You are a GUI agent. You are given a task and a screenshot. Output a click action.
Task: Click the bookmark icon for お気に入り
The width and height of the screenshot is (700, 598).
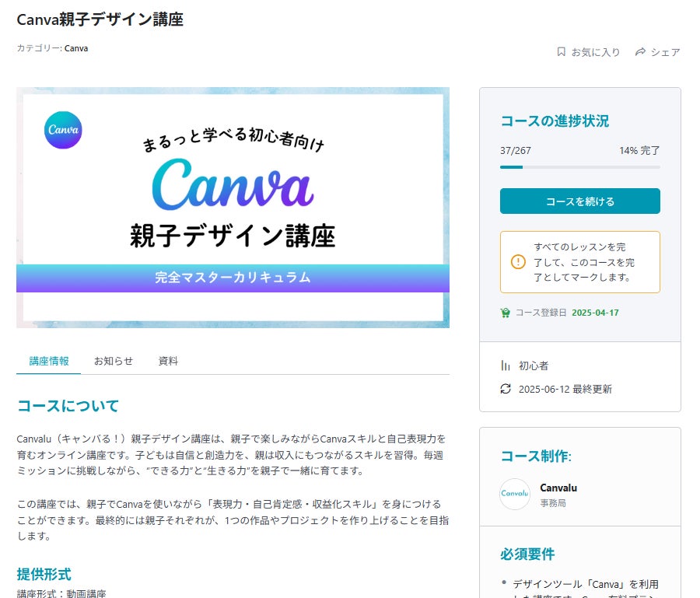pyautogui.click(x=561, y=52)
